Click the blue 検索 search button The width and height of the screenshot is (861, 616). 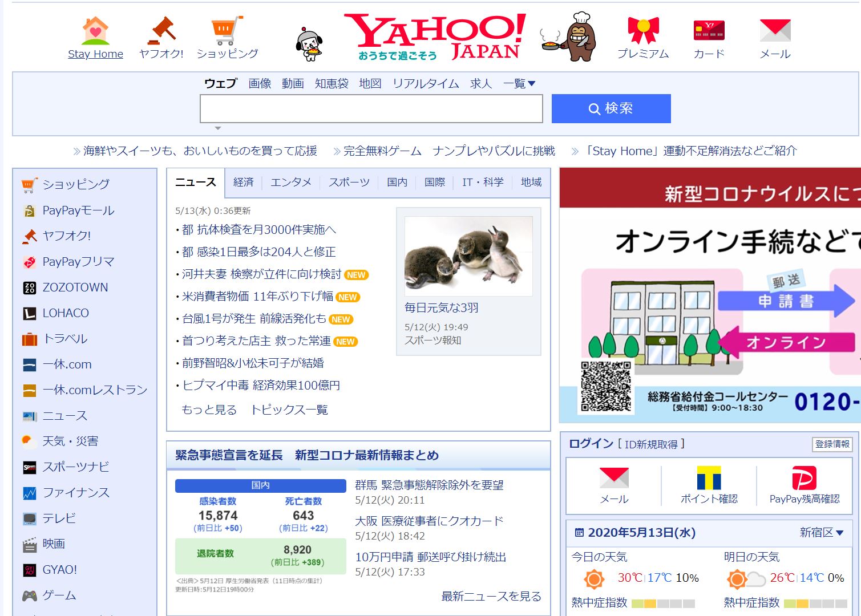pyautogui.click(x=611, y=108)
